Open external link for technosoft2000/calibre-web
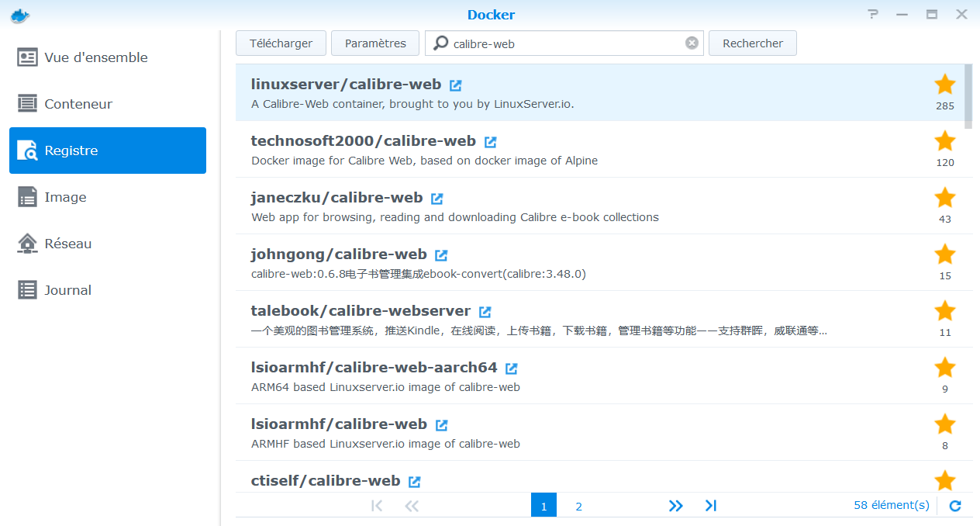Screen dimensions: 980x526 coord(491,142)
